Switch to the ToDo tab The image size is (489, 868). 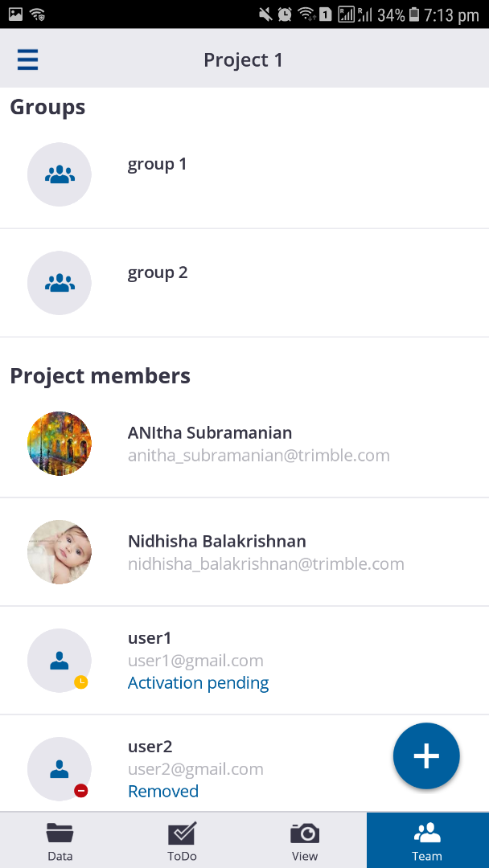(182, 841)
